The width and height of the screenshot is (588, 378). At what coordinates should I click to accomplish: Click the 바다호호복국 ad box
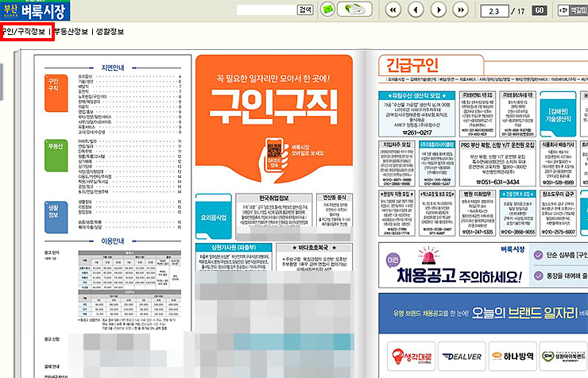tap(315, 257)
